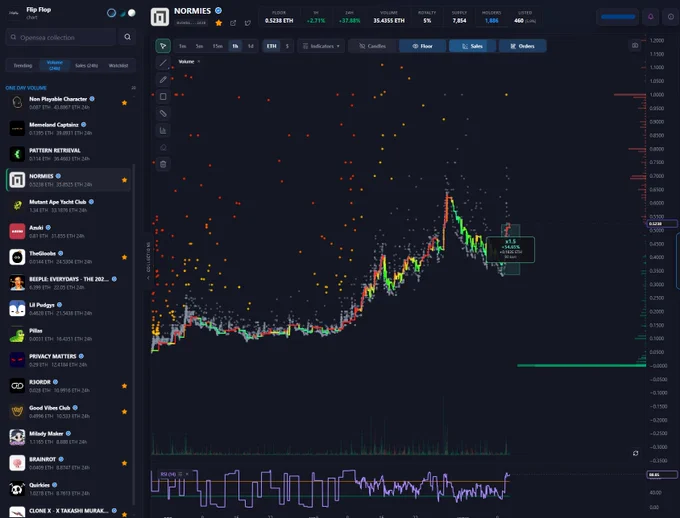Click the round settings icon top right
This screenshot has height=518, width=680.
pos(671,17)
